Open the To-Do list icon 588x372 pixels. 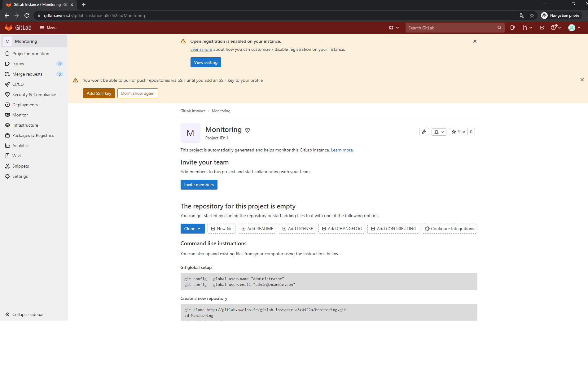click(x=542, y=28)
